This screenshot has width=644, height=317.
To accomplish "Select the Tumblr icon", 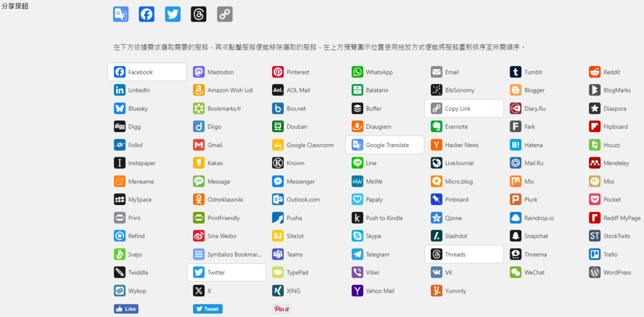I will click(x=516, y=72).
